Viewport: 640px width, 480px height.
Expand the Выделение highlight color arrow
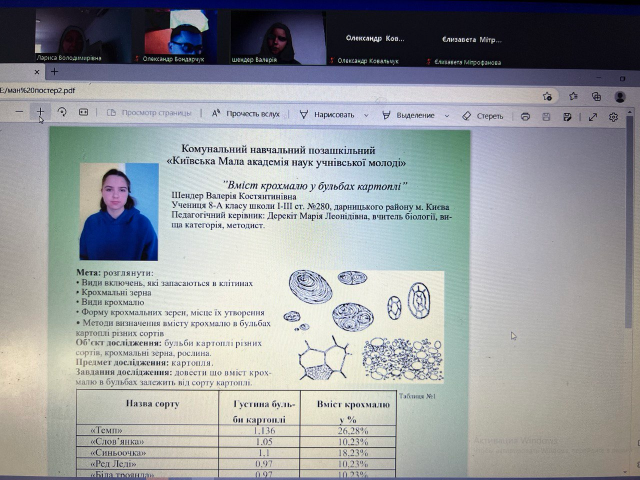coord(447,116)
